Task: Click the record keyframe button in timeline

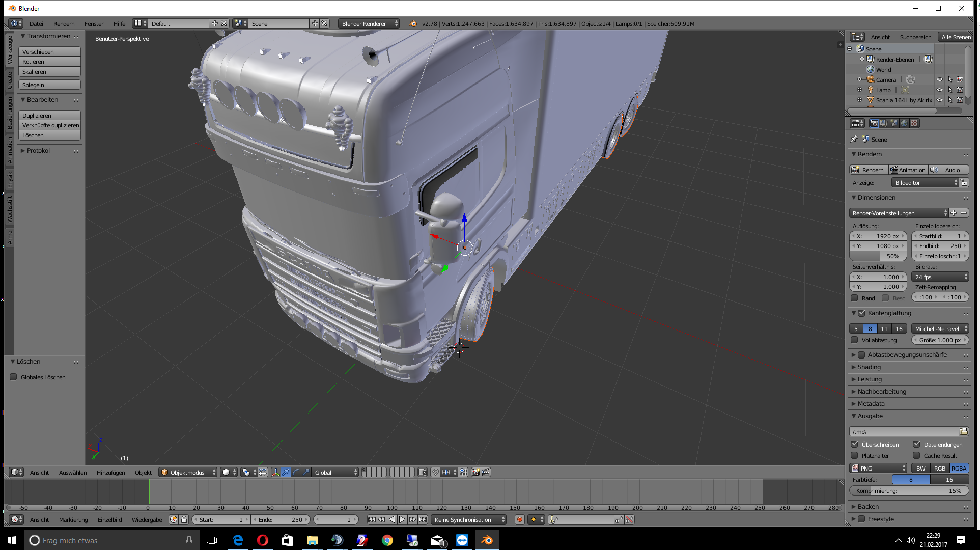Action: pos(520,519)
